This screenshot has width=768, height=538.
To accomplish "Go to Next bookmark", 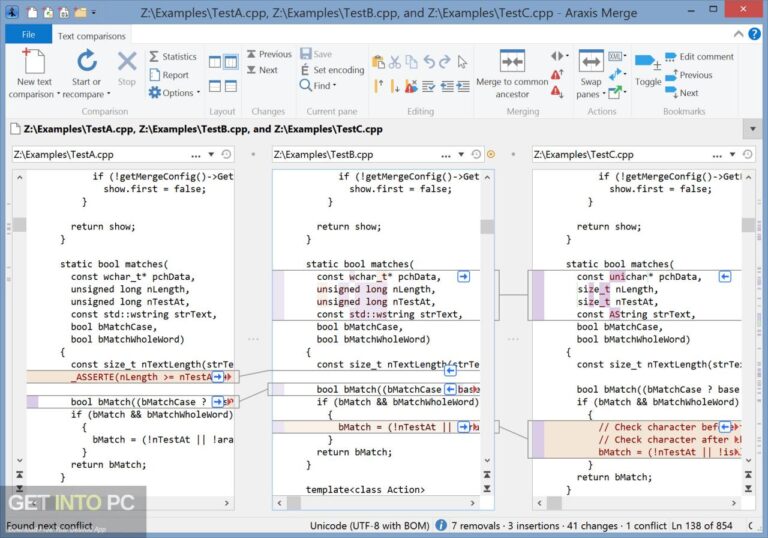I will pos(682,93).
